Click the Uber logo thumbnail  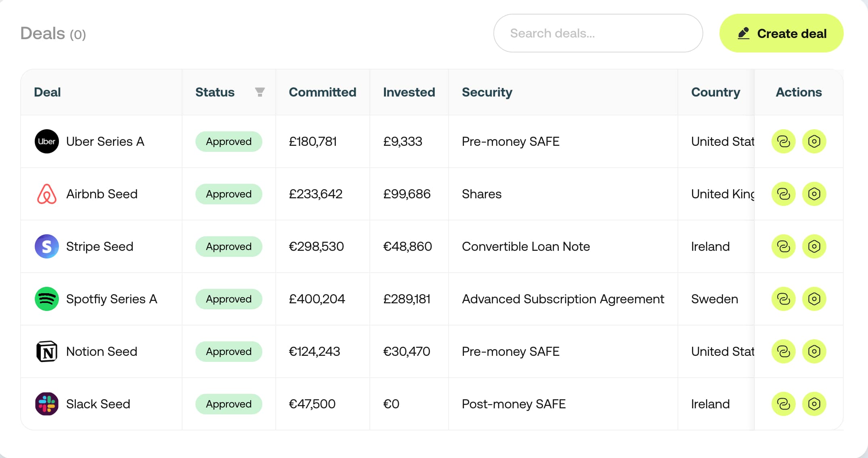point(47,141)
